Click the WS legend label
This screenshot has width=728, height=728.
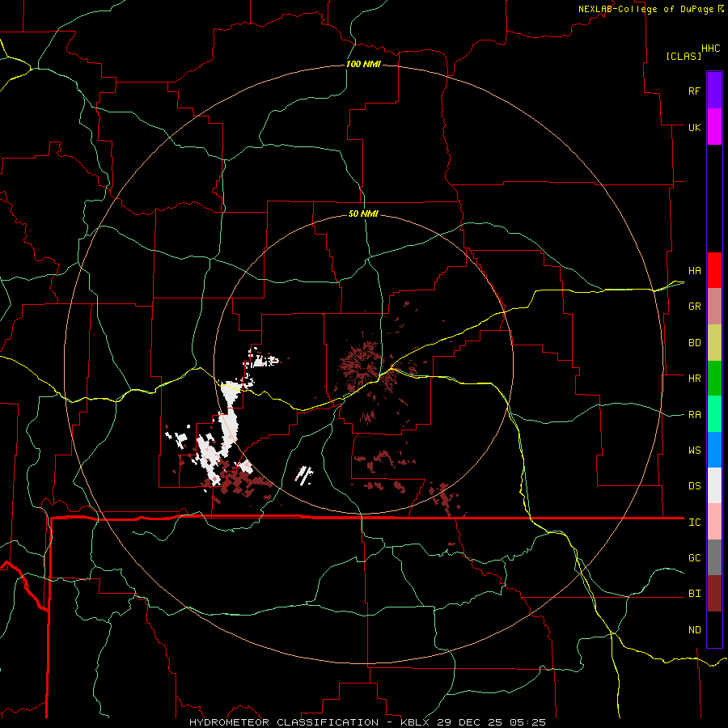(694, 451)
